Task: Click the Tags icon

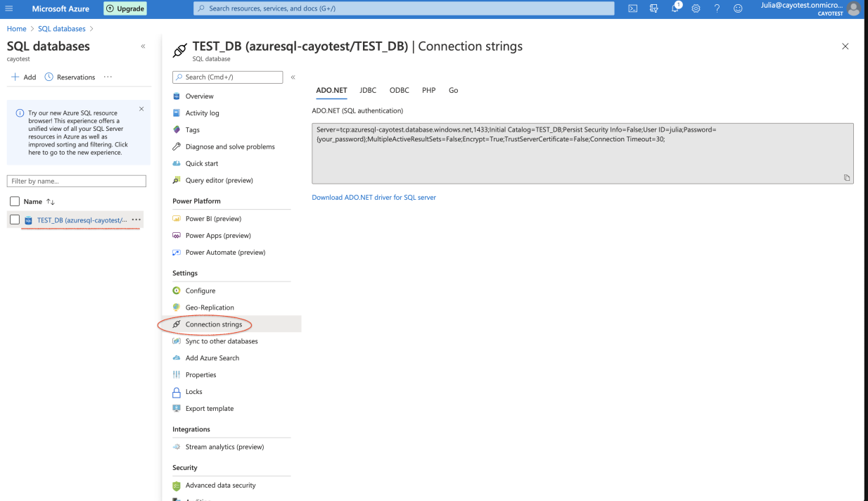Action: [x=177, y=130]
